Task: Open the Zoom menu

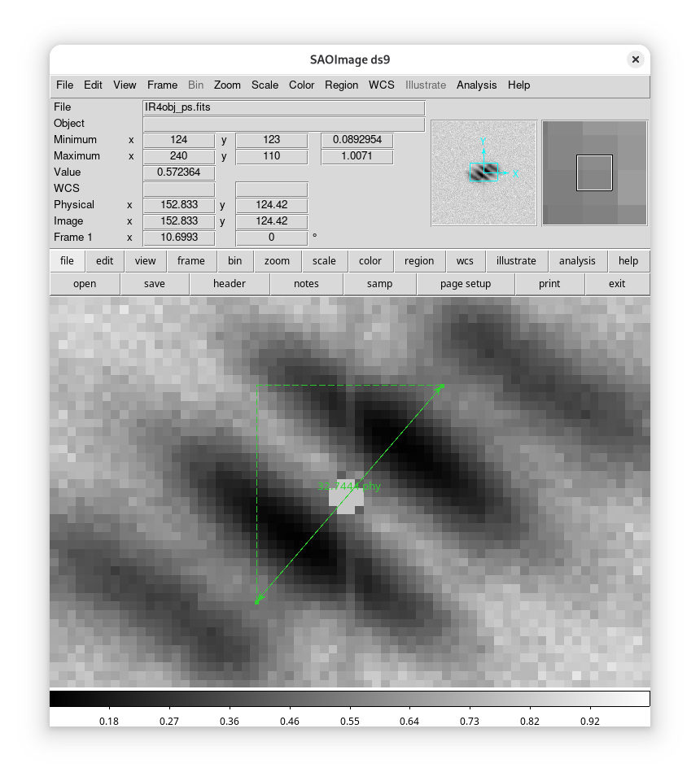Action: click(x=227, y=85)
